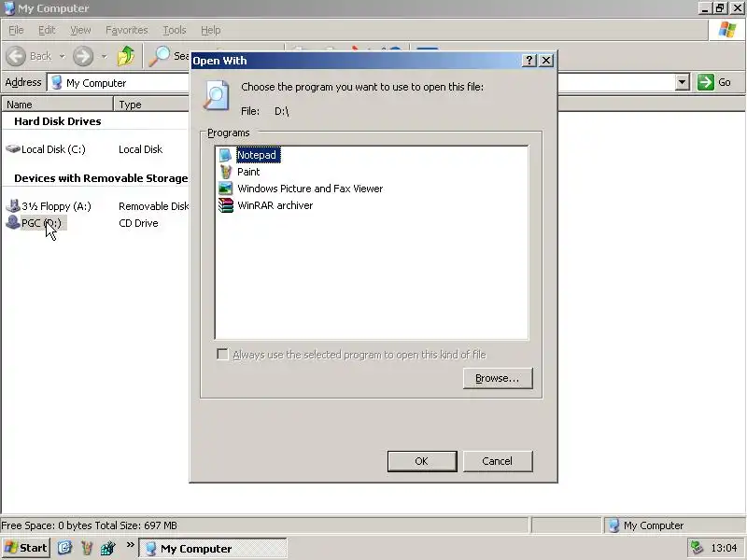The height and width of the screenshot is (560, 747).
Task: Expand Quick Launch overflow chevron
Action: 130,545
